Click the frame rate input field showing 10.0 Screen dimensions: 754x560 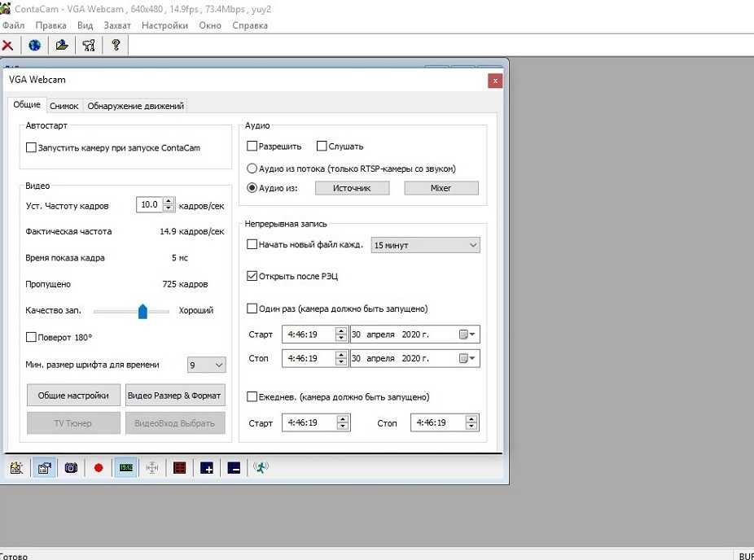pyautogui.click(x=149, y=206)
